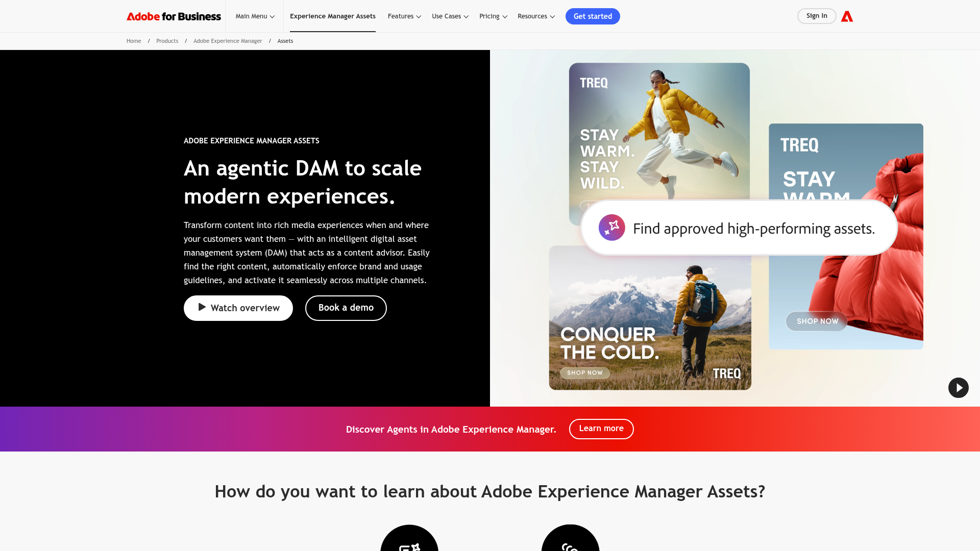Screen dimensions: 980x551
Task: Click the Find approved high-performing assets prompt
Action: click(739, 228)
